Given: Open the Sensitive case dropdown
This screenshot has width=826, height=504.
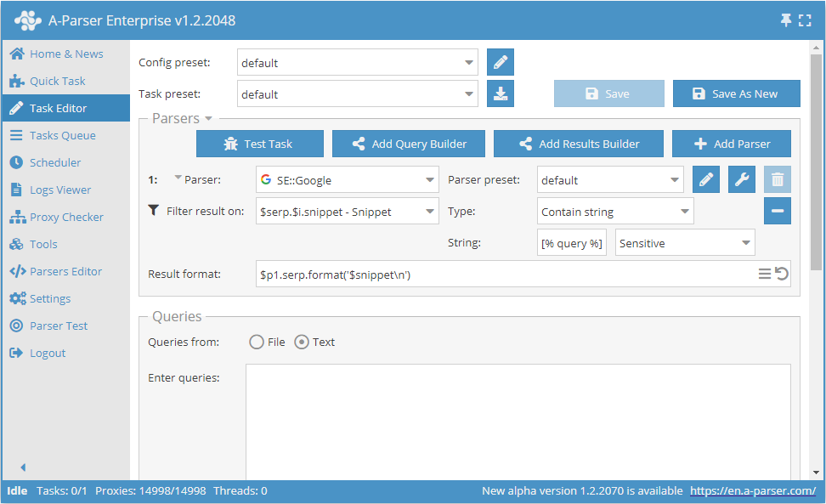Looking at the screenshot, I should point(684,243).
